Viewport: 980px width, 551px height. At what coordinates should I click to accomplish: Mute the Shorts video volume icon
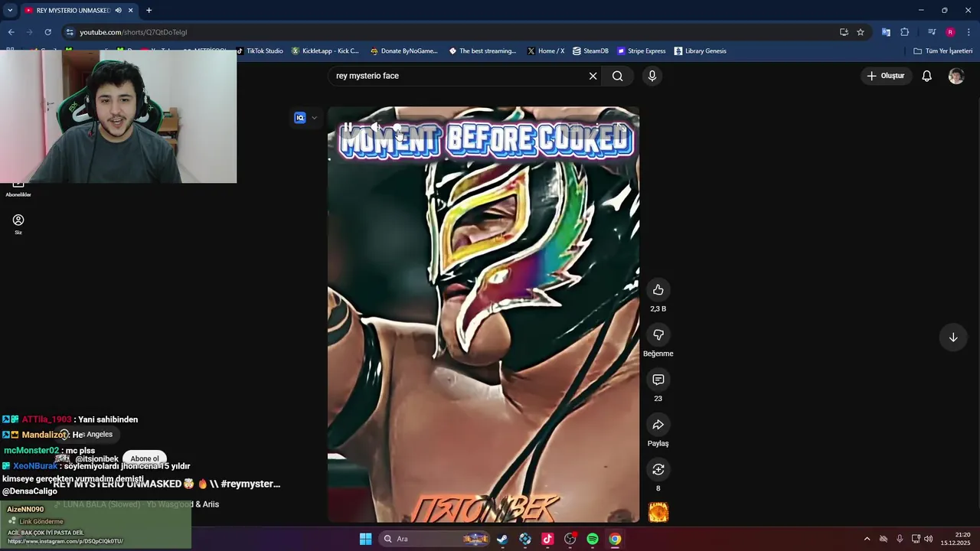pyautogui.click(x=375, y=127)
